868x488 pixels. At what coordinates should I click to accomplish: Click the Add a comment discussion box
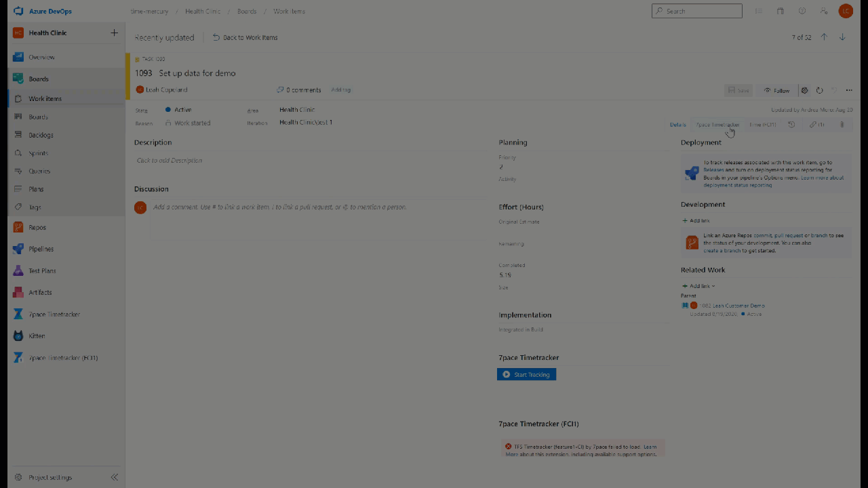click(319, 218)
